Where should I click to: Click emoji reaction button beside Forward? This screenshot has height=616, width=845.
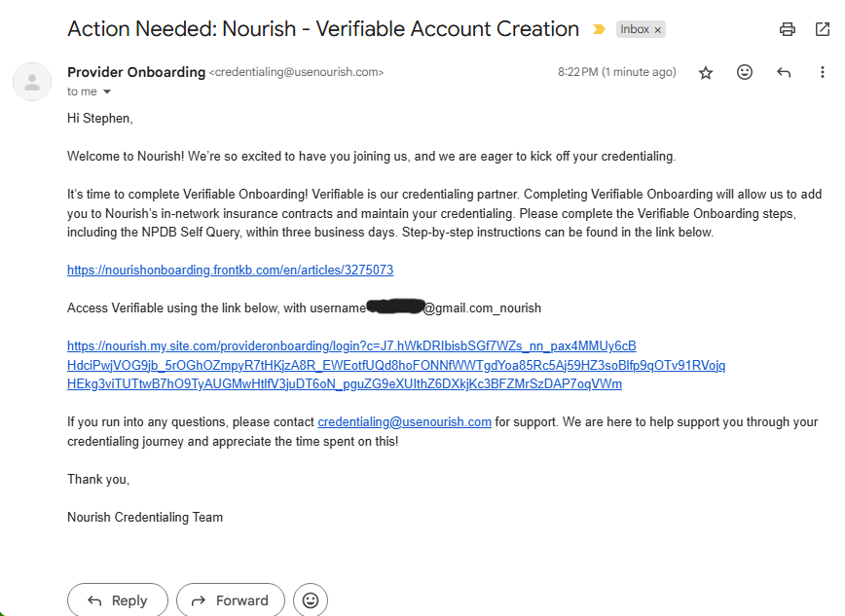[311, 600]
